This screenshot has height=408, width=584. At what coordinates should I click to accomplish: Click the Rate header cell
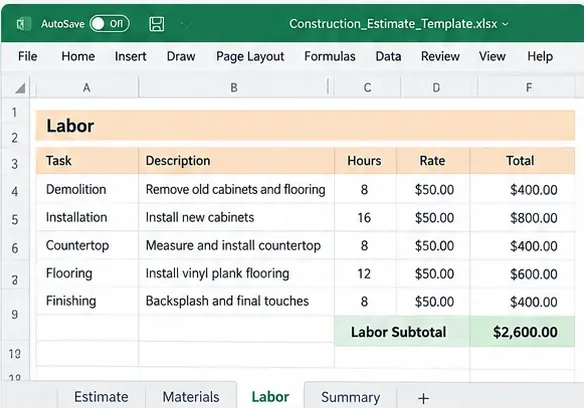(433, 161)
